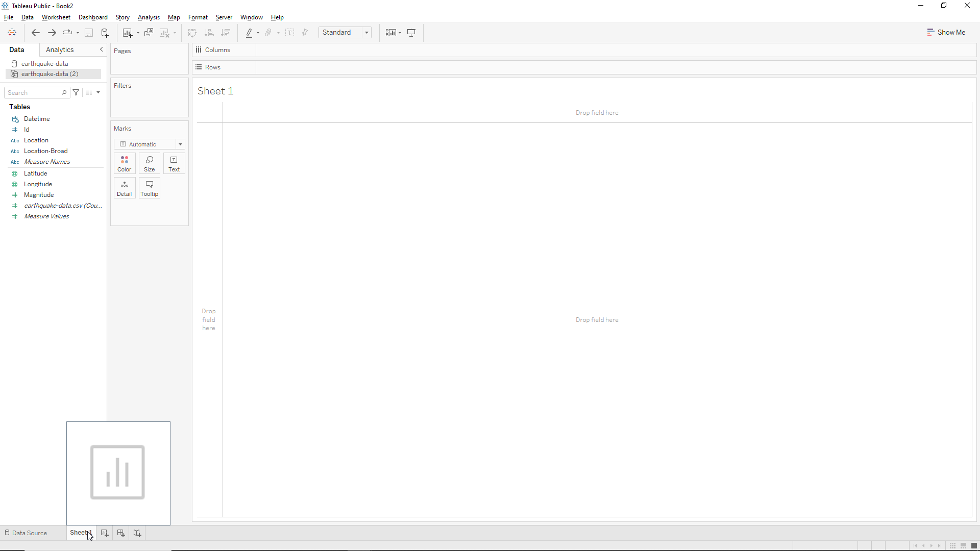
Task: Click the Text marks card button
Action: pyautogui.click(x=174, y=164)
